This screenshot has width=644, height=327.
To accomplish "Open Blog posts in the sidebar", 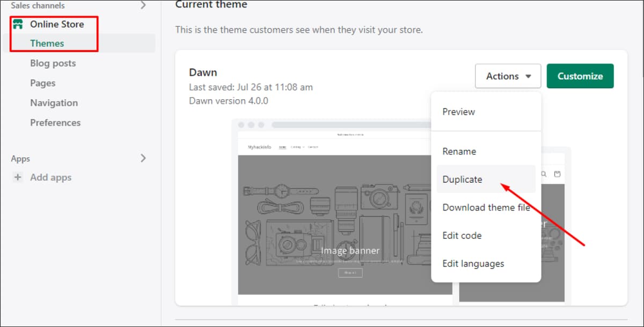I will [x=53, y=63].
